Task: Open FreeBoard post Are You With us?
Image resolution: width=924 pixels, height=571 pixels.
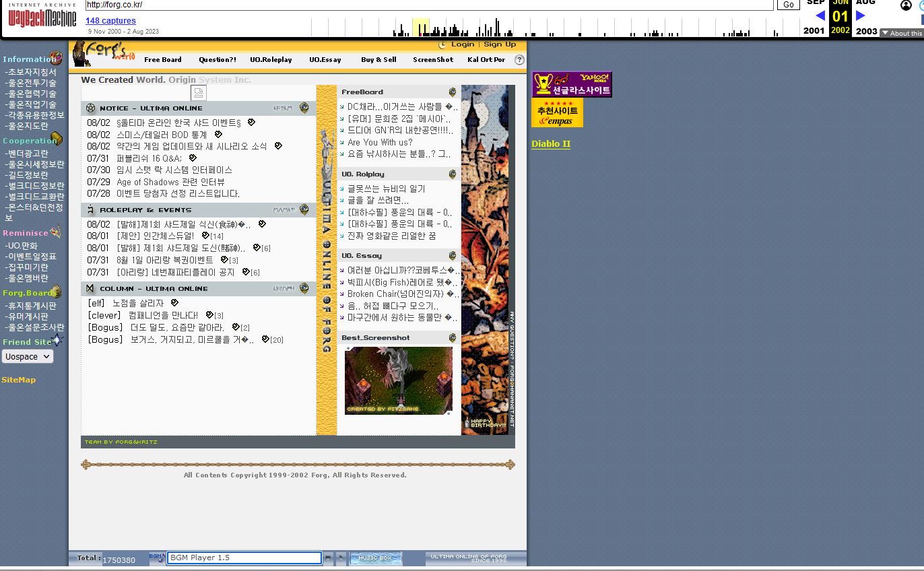Action: [380, 142]
